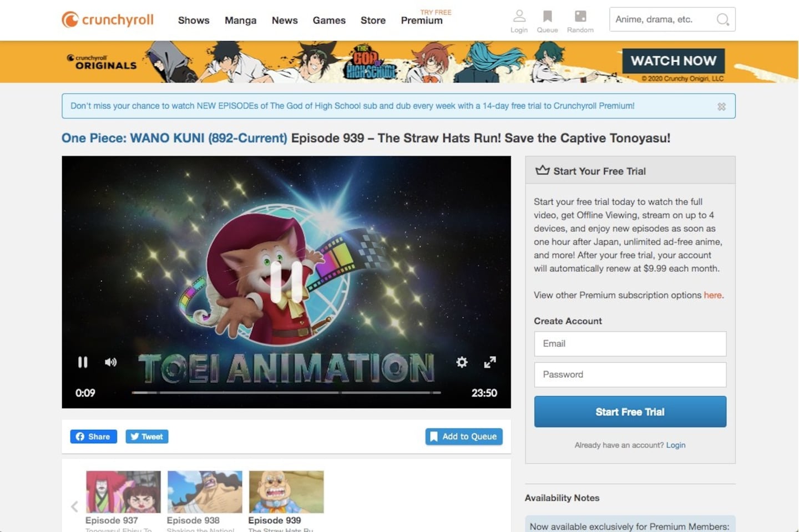
Task: Go to Crunchyroll logo home
Action: click(x=108, y=20)
